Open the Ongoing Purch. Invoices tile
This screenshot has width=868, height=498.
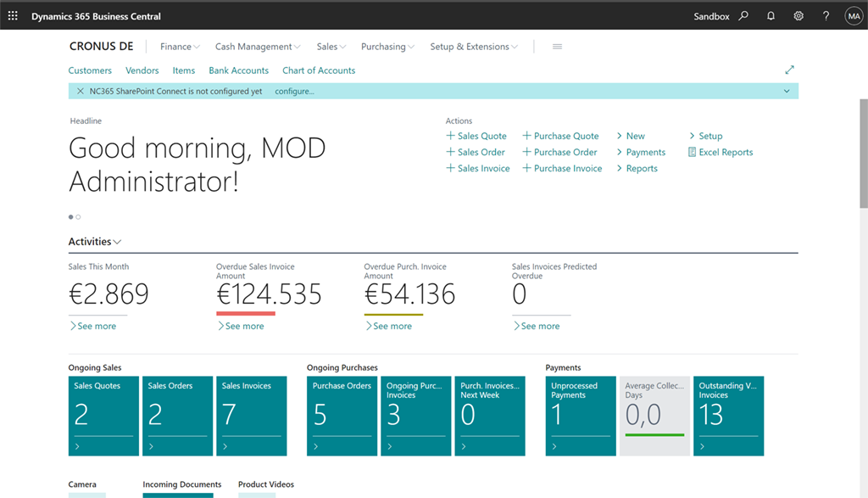click(x=415, y=416)
